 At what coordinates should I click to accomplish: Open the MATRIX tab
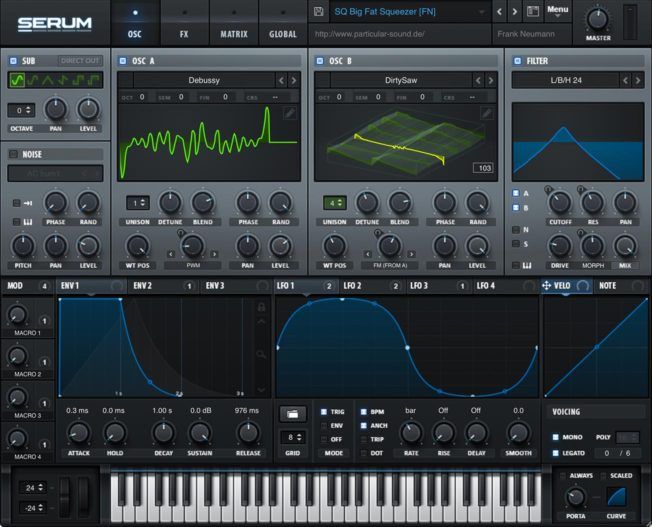234,34
